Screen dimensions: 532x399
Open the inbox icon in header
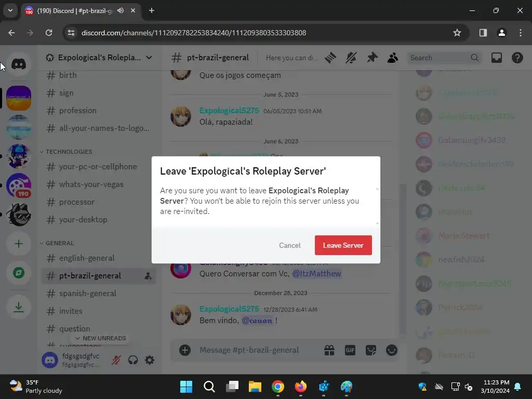pos(496,58)
